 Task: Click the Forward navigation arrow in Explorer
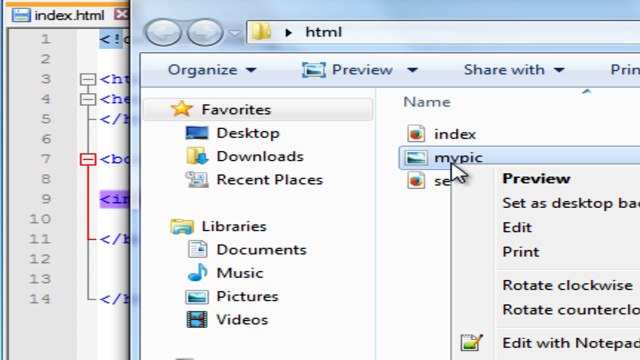[205, 32]
